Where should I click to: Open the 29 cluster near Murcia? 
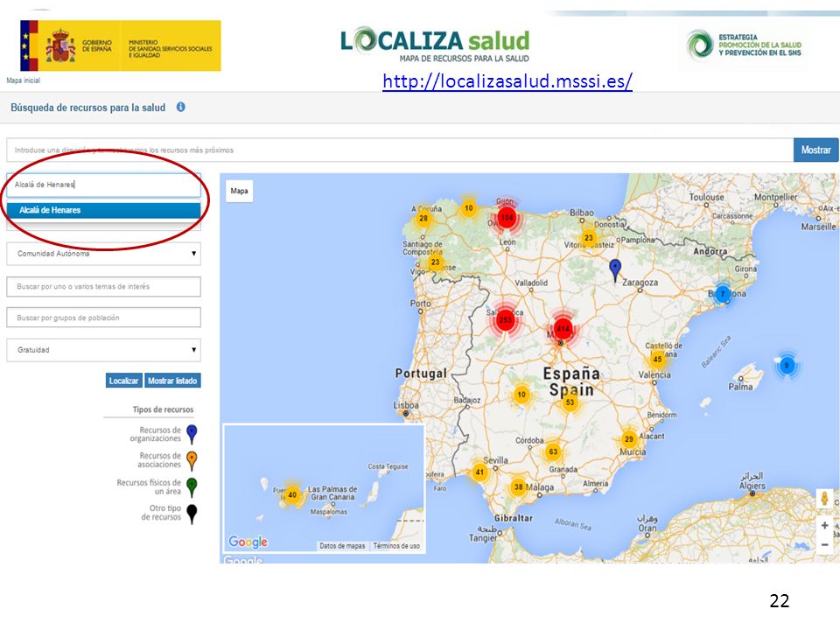pyautogui.click(x=628, y=438)
